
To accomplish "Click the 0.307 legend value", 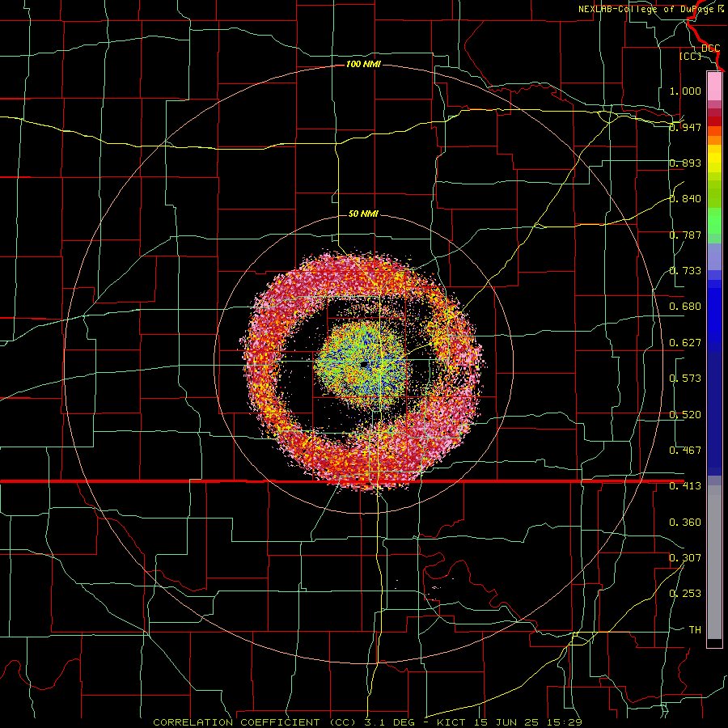I will click(x=685, y=558).
